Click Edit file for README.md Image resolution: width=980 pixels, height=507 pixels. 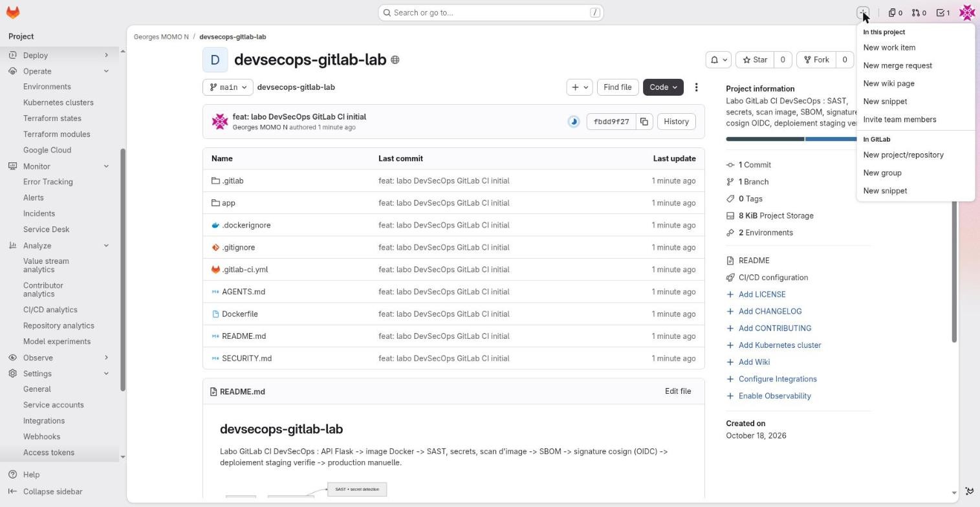pos(678,391)
